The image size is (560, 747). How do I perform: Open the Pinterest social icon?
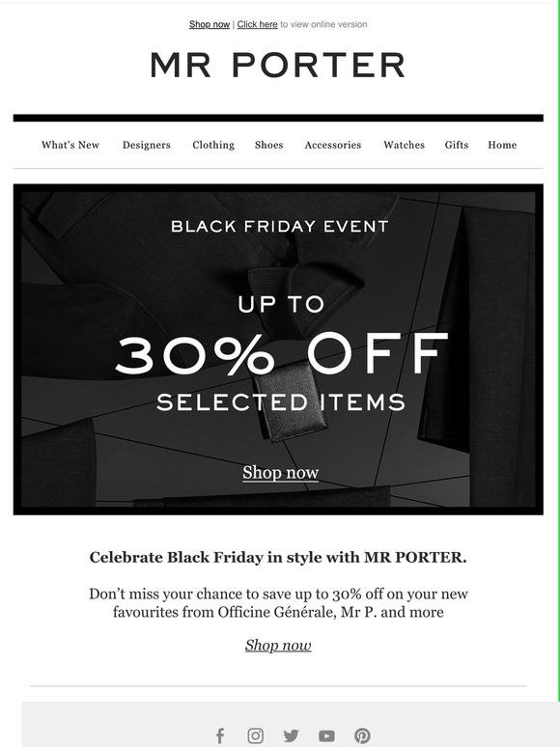coord(362,735)
